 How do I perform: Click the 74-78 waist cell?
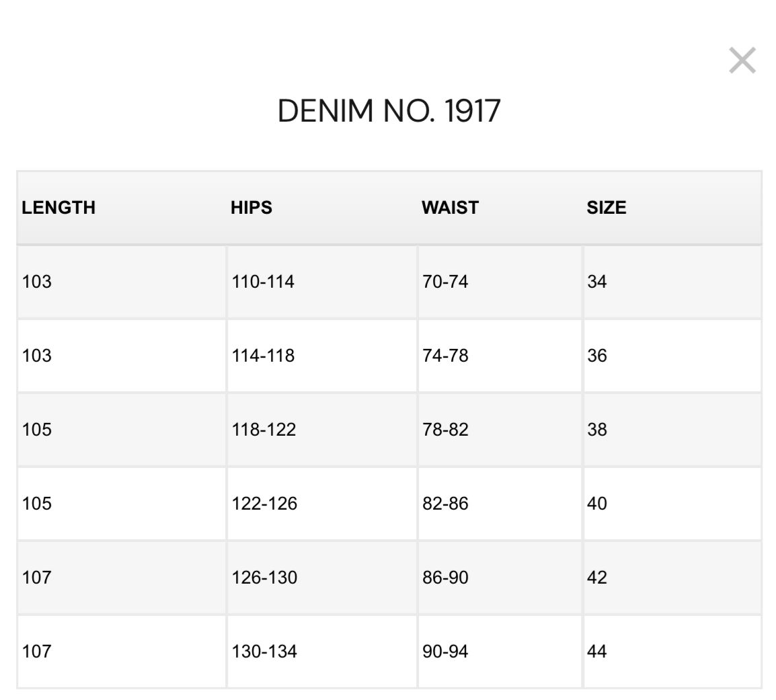(445, 356)
